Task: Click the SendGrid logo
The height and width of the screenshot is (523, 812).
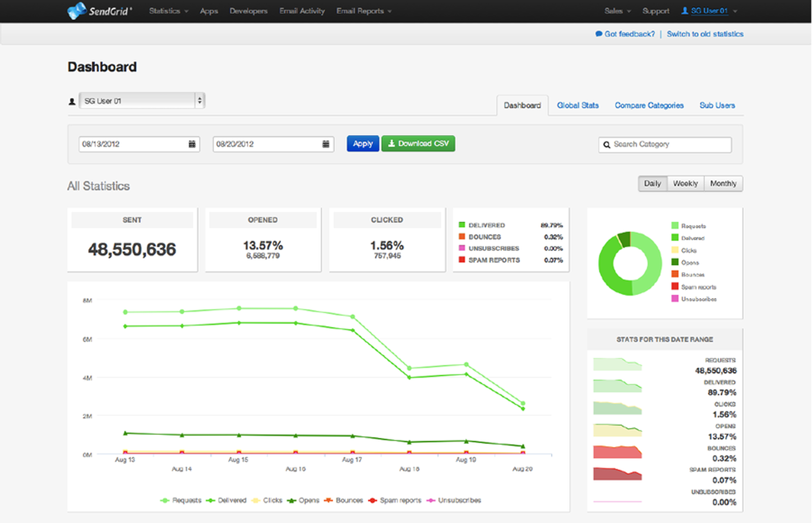Action: (99, 11)
